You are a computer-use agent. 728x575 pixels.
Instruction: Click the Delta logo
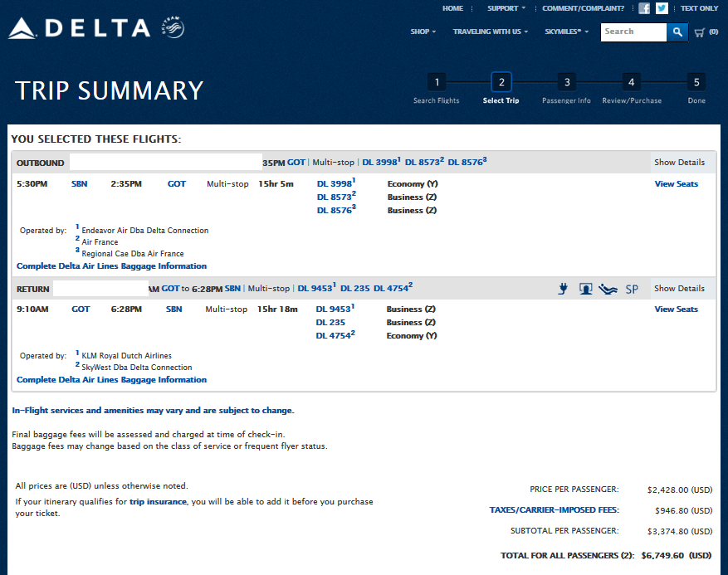pos(79,28)
